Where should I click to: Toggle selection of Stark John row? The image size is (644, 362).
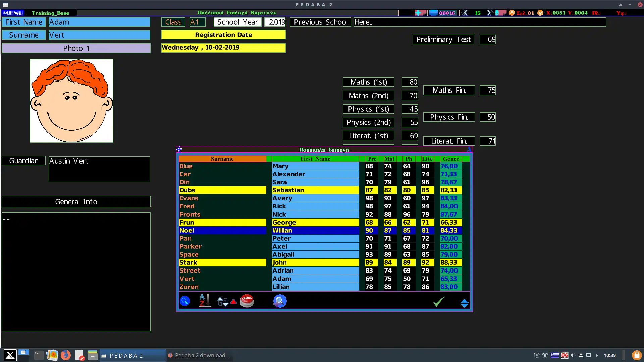222,263
